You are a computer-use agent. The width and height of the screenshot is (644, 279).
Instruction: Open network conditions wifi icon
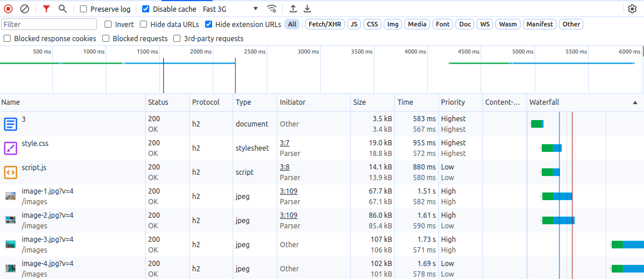tap(271, 9)
